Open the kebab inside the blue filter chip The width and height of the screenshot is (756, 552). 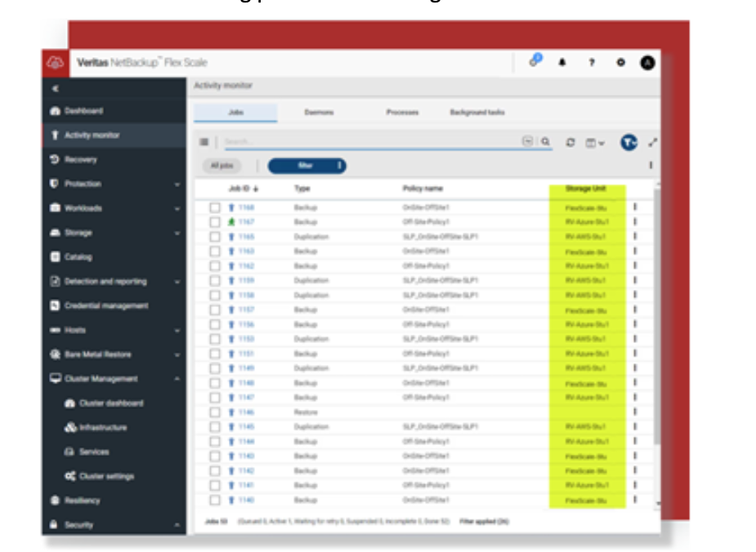click(339, 166)
